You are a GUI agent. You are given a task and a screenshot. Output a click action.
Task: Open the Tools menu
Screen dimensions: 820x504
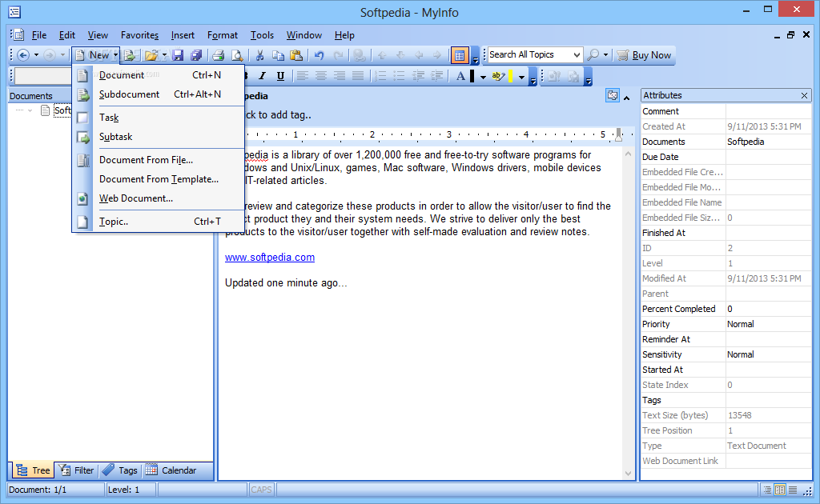[262, 35]
